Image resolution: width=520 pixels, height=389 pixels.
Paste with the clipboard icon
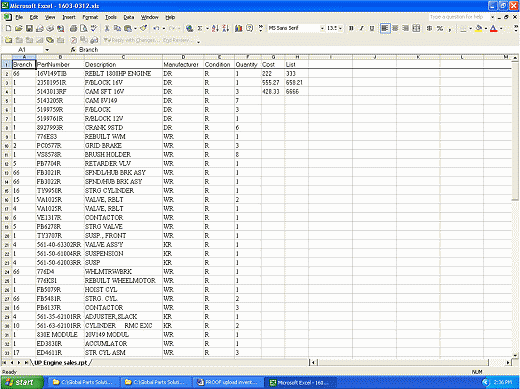click(x=128, y=29)
